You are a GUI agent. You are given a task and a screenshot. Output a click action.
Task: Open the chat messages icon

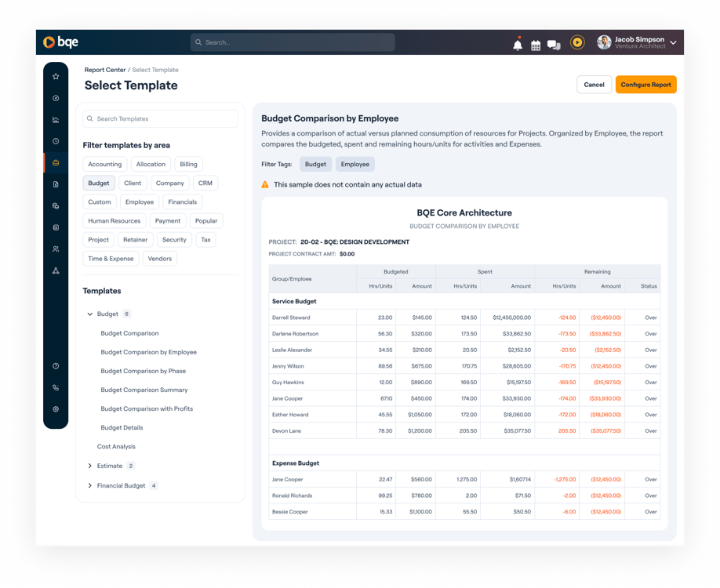pyautogui.click(x=554, y=45)
